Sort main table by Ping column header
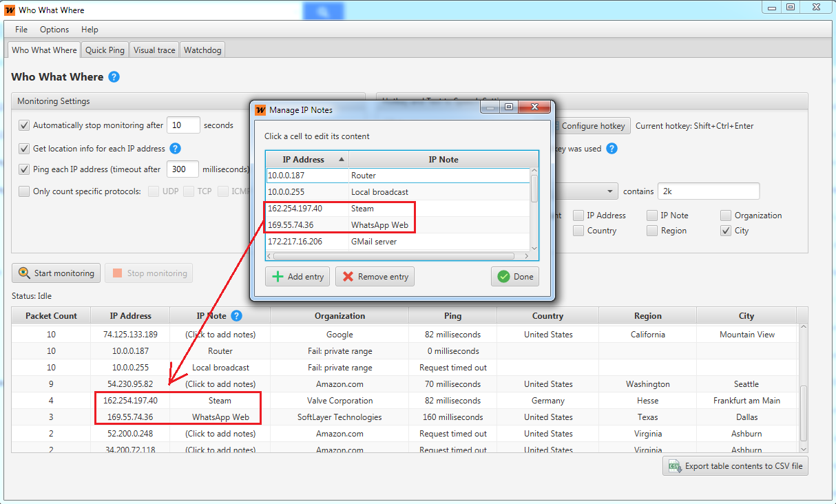 (x=453, y=316)
